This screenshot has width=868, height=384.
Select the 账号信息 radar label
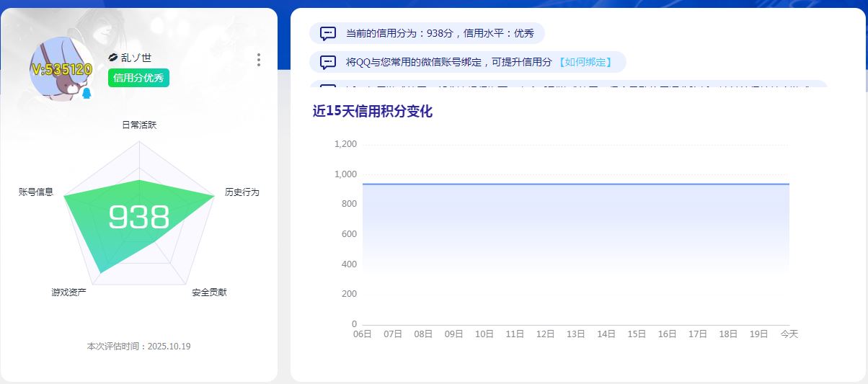(x=36, y=192)
